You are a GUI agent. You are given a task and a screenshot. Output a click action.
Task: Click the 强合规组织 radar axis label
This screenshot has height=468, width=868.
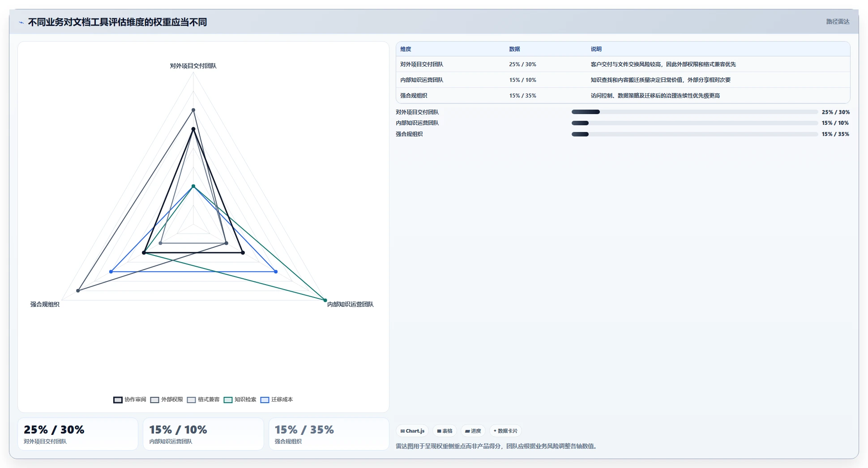(45, 304)
